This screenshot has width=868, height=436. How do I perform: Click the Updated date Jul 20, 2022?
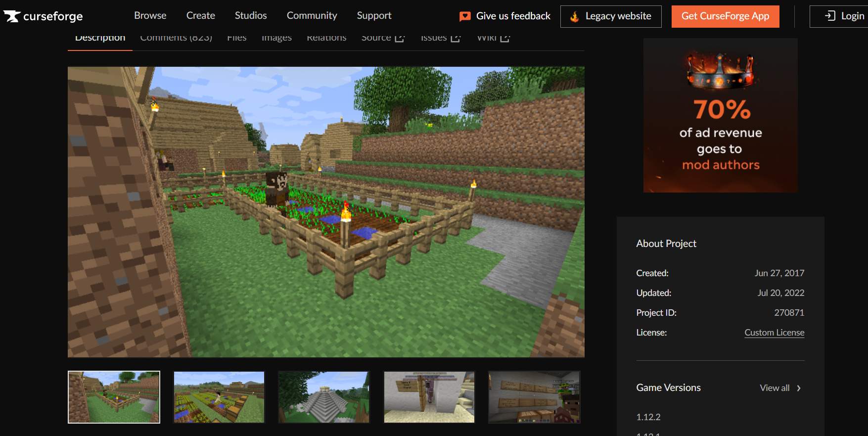tap(781, 293)
